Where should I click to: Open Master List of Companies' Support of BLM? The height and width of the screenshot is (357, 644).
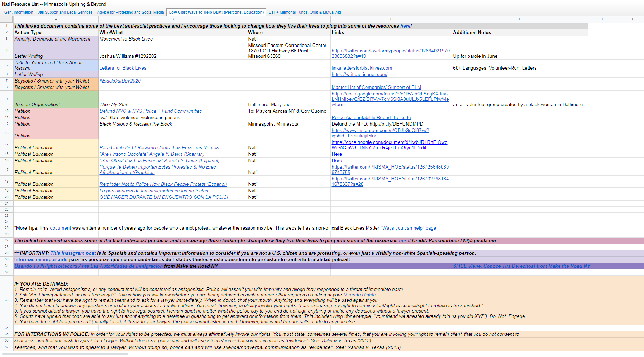tap(376, 88)
